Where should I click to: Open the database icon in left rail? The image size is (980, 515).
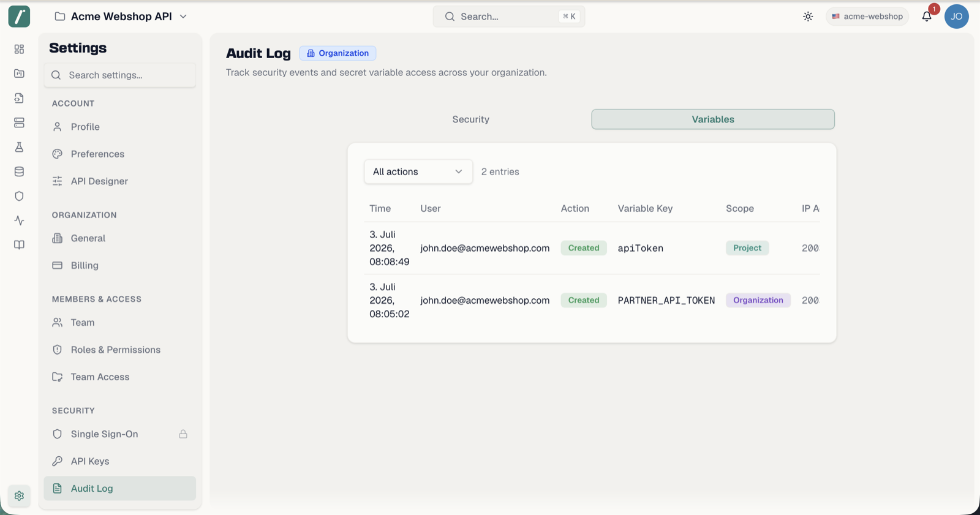point(19,171)
